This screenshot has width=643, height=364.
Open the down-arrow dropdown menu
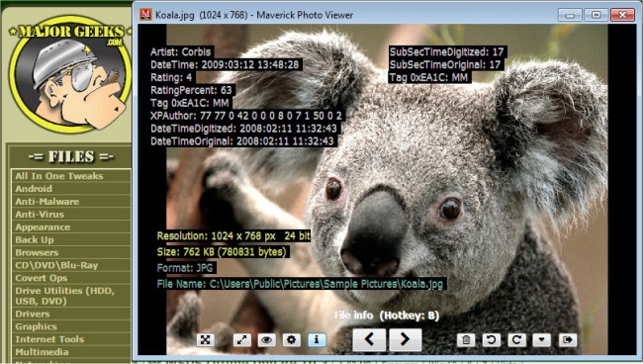coord(542,340)
